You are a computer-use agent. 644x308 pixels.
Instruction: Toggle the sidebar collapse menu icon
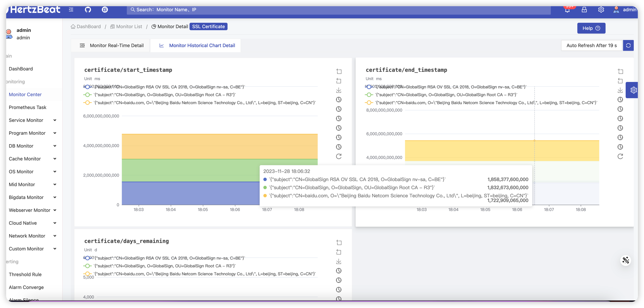pos(71,9)
